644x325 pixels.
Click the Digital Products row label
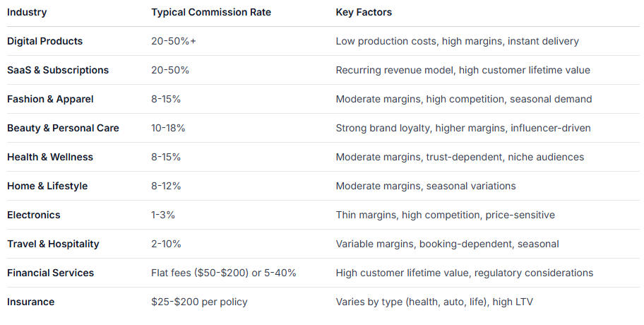coord(44,41)
